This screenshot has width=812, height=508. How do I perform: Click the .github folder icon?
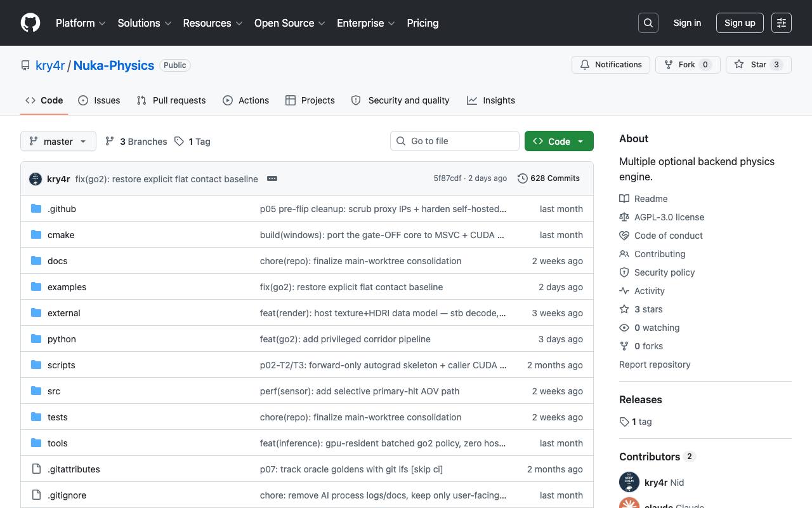pos(36,208)
